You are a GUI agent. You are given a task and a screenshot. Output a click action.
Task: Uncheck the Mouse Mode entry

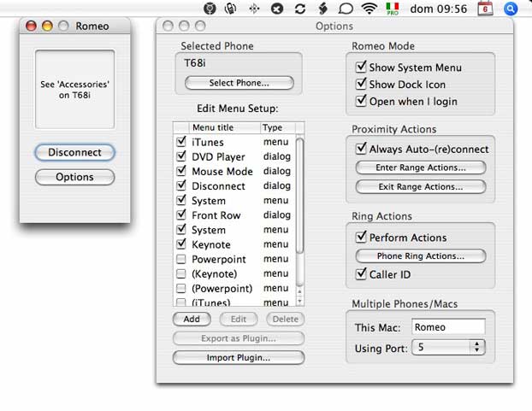pos(181,171)
